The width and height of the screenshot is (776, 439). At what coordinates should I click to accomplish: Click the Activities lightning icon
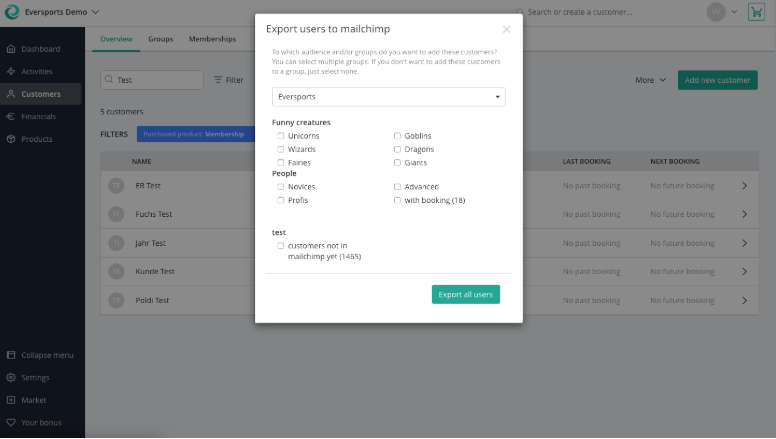[11, 71]
